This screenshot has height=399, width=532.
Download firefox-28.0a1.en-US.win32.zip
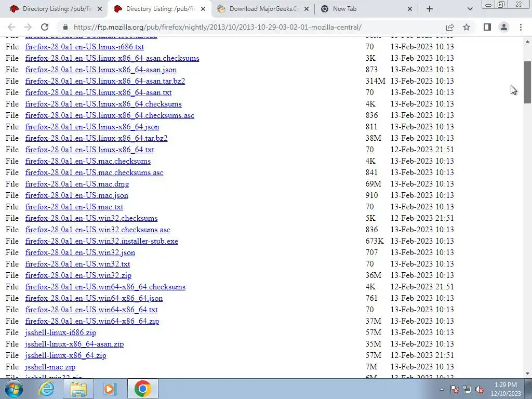(x=78, y=275)
